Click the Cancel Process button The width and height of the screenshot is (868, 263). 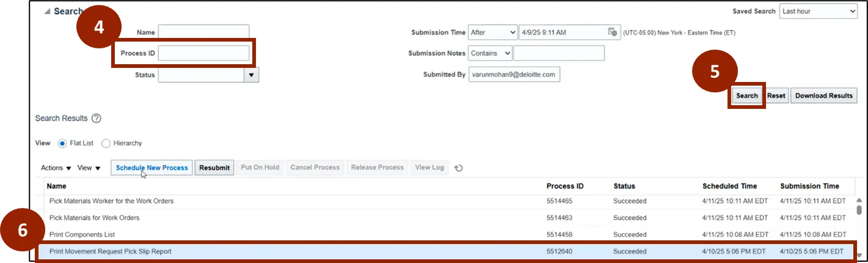coord(315,168)
